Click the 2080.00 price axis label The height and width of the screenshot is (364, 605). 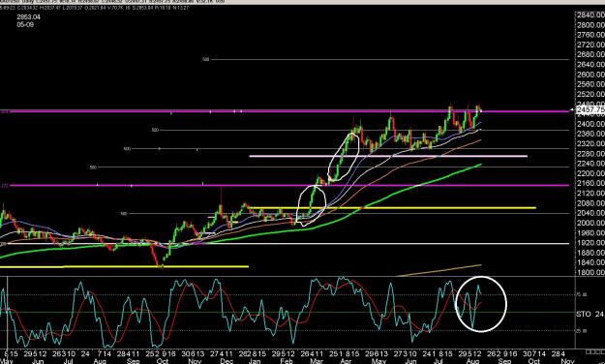point(590,203)
